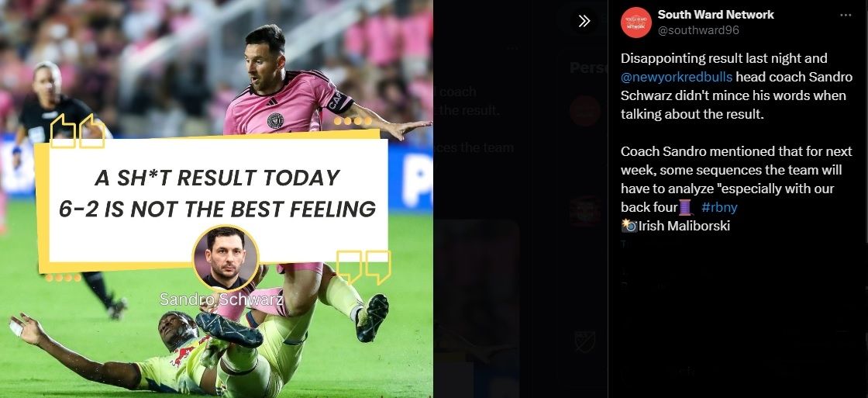Click the South Ward Network display name

click(716, 15)
